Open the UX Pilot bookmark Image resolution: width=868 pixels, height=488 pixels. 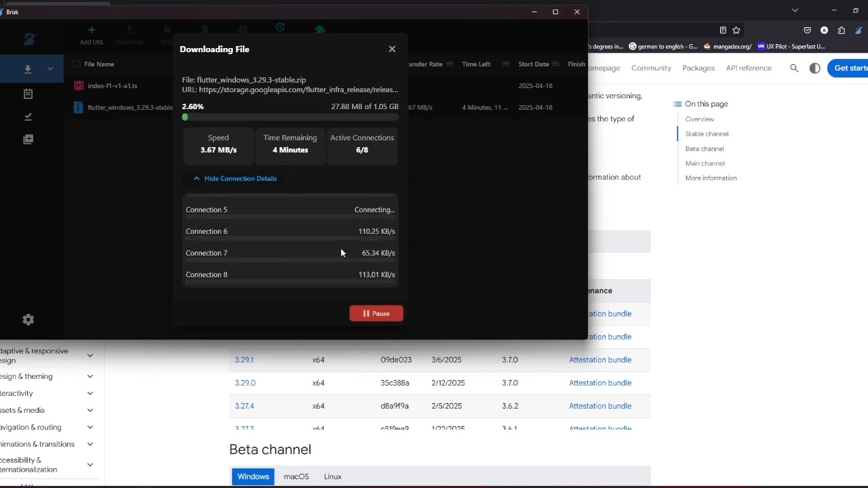point(791,46)
